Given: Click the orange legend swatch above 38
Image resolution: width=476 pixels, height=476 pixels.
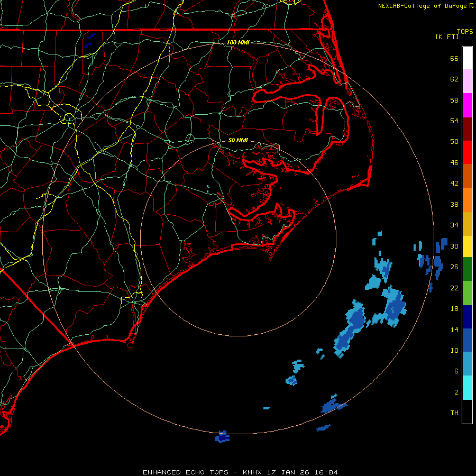Looking at the screenshot, I should tap(467, 200).
